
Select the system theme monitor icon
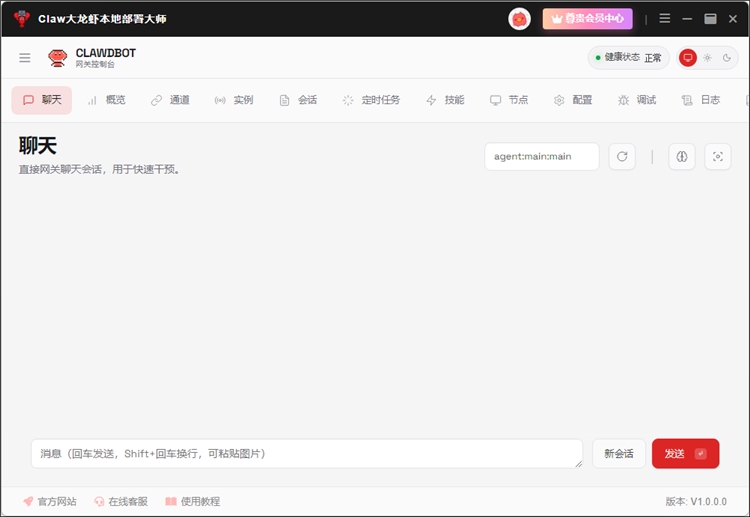pos(688,58)
